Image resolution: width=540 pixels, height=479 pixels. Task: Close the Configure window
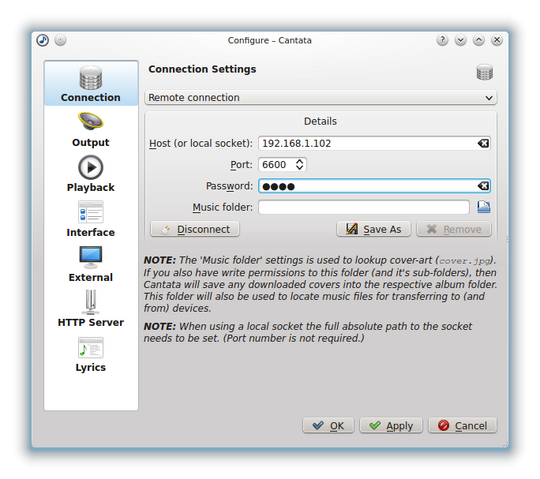497,40
